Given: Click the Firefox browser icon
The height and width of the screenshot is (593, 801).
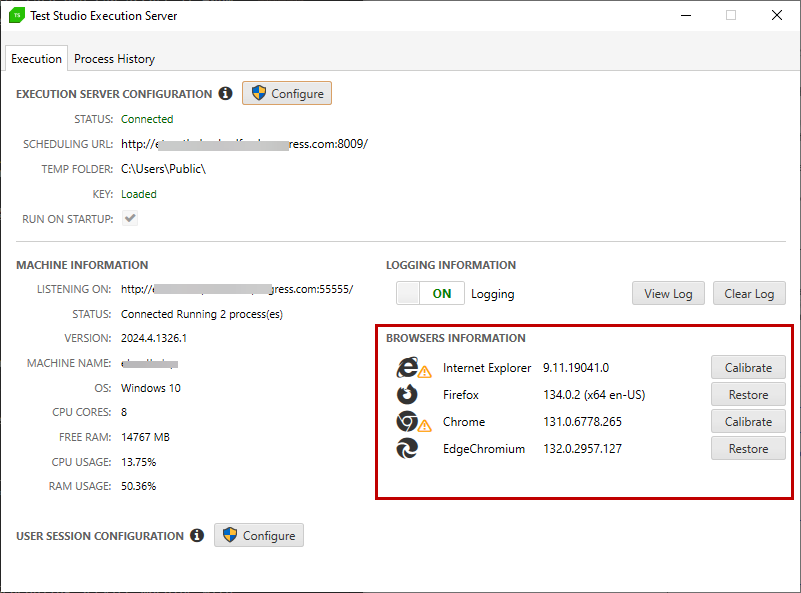Looking at the screenshot, I should pyautogui.click(x=407, y=394).
